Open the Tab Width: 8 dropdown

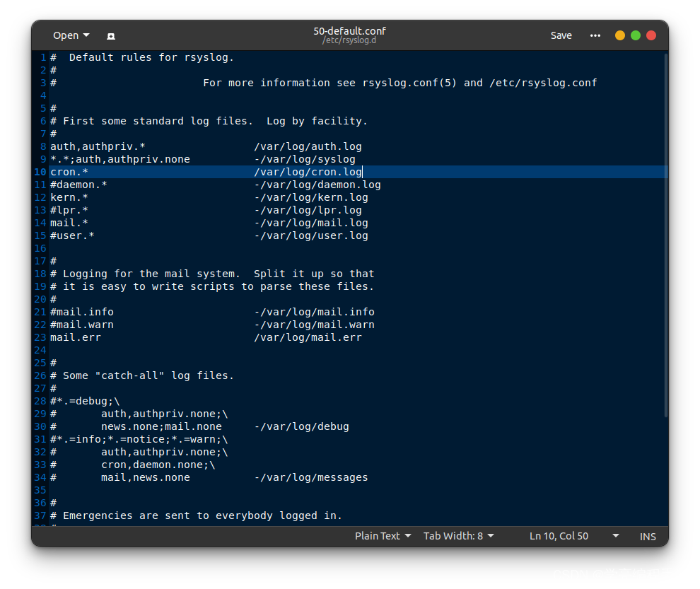pos(458,536)
